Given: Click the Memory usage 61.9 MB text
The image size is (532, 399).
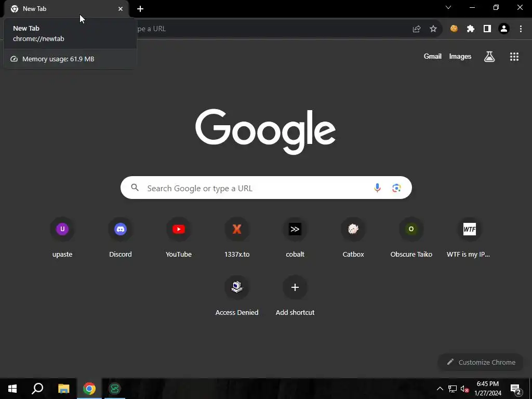Looking at the screenshot, I should (x=58, y=59).
